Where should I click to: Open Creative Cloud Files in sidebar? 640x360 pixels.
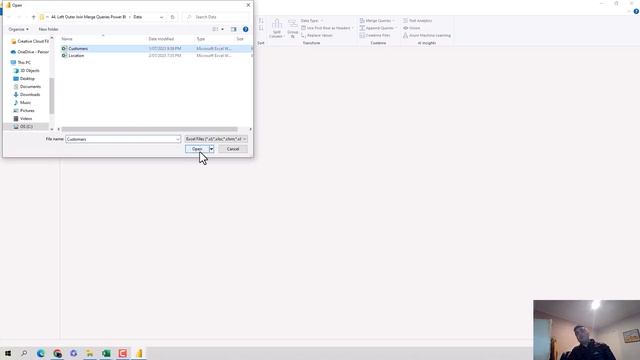point(29,41)
